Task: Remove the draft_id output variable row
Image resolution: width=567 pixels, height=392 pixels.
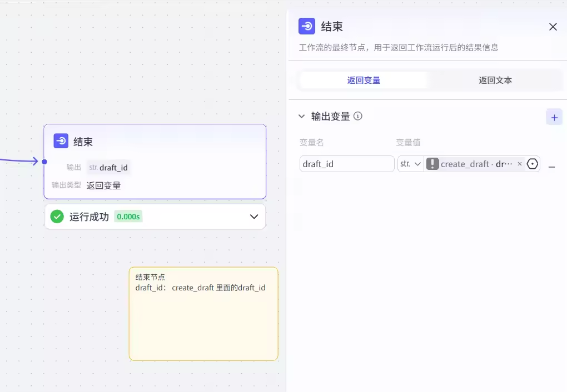Action: (x=551, y=167)
